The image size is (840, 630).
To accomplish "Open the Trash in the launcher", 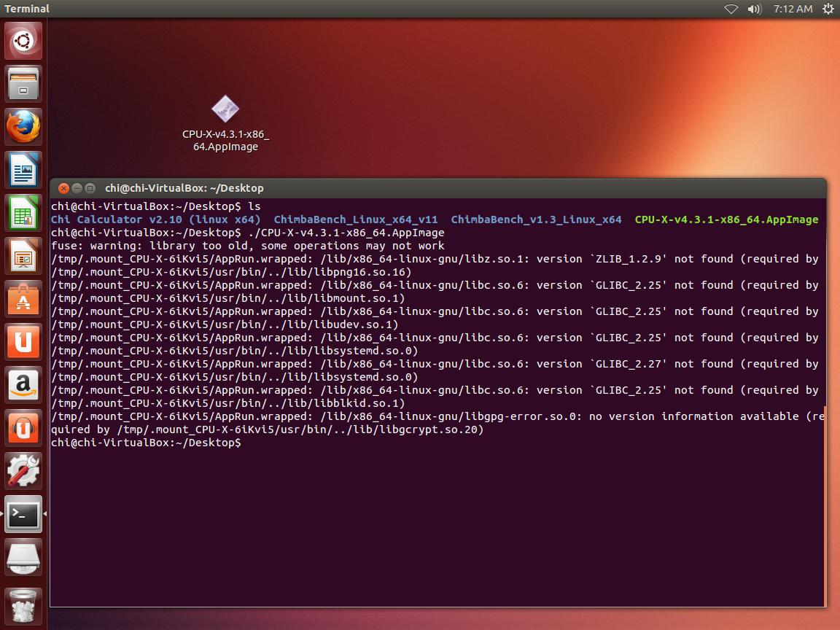I will 23,606.
